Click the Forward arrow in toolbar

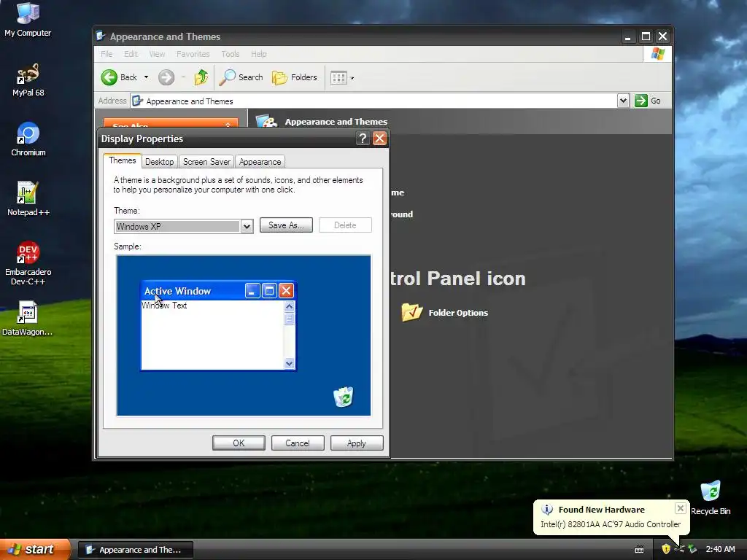(166, 77)
